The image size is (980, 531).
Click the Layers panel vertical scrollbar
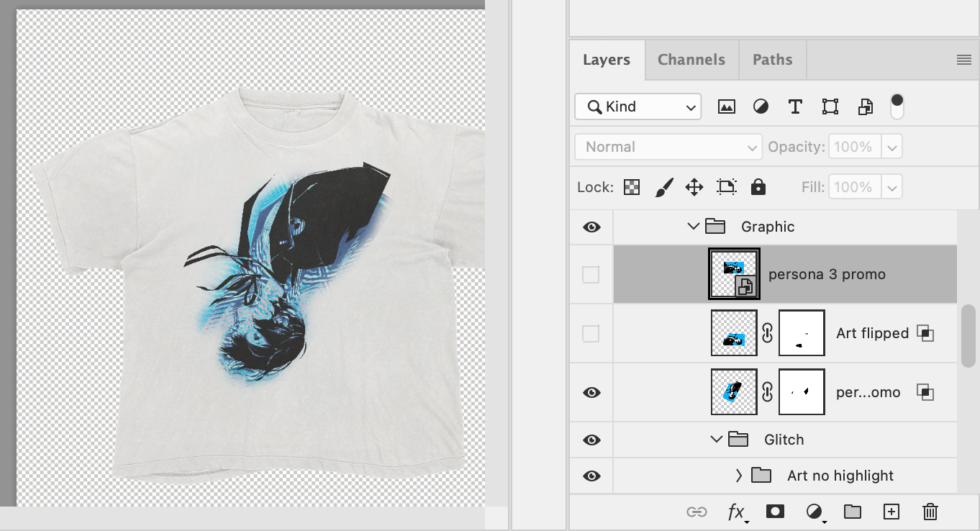(x=968, y=335)
